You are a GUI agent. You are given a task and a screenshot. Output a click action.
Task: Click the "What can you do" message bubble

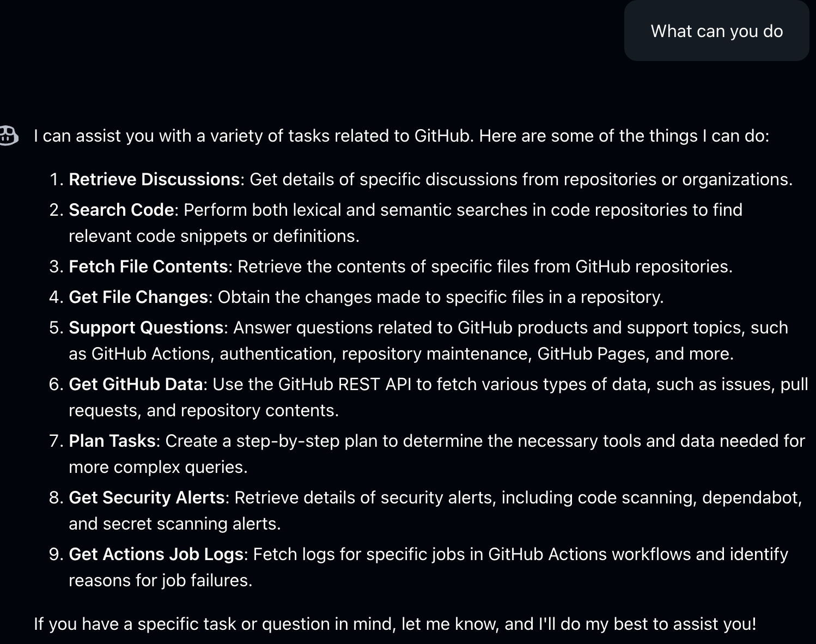tap(716, 31)
